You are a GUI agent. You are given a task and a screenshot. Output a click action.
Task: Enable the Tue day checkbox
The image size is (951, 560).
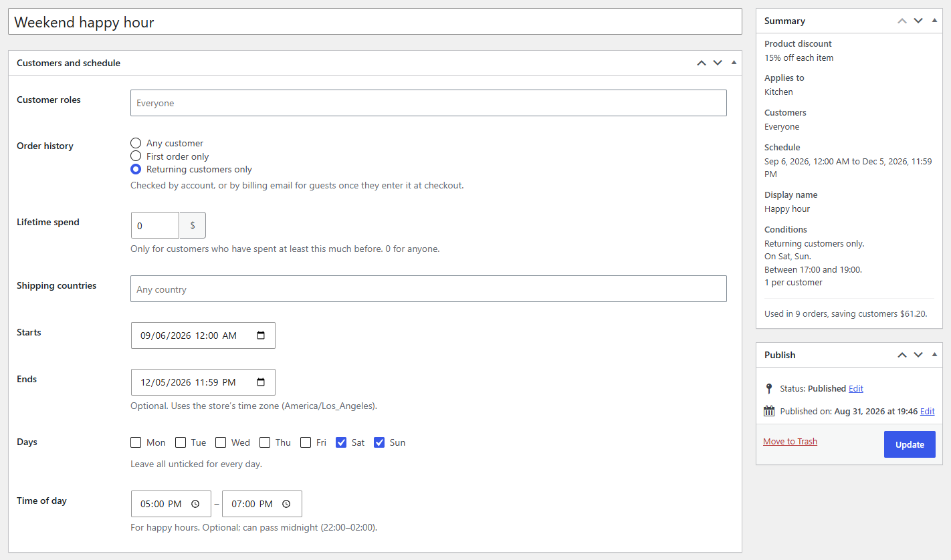[181, 442]
